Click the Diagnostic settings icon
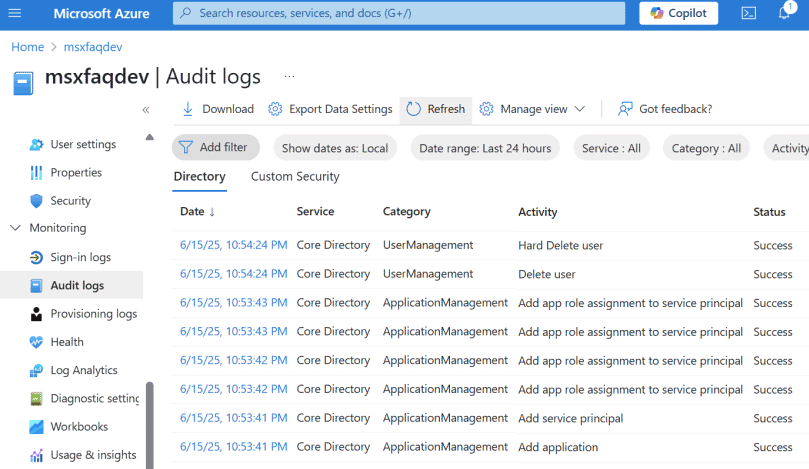This screenshot has height=469, width=809. [36, 398]
